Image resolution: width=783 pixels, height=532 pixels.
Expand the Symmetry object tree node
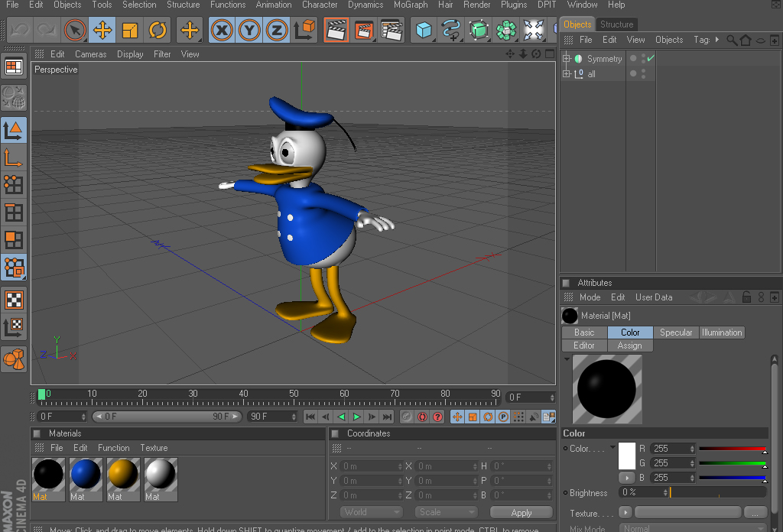(x=567, y=58)
